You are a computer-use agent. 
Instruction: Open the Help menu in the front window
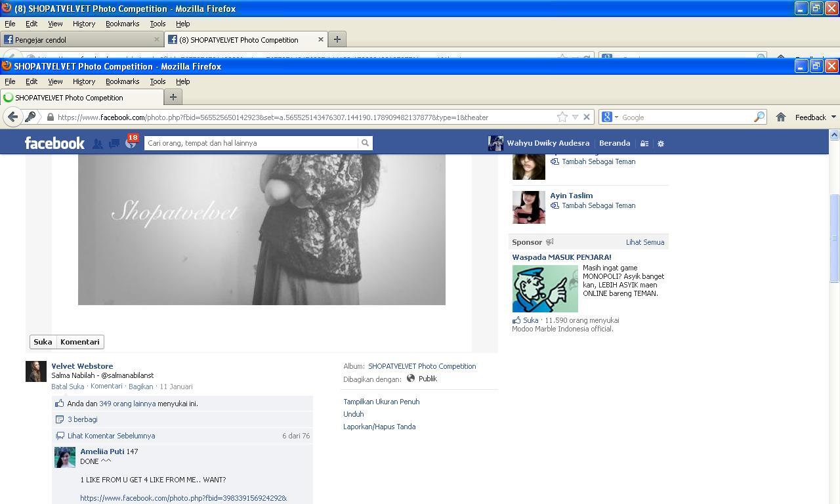click(x=183, y=81)
